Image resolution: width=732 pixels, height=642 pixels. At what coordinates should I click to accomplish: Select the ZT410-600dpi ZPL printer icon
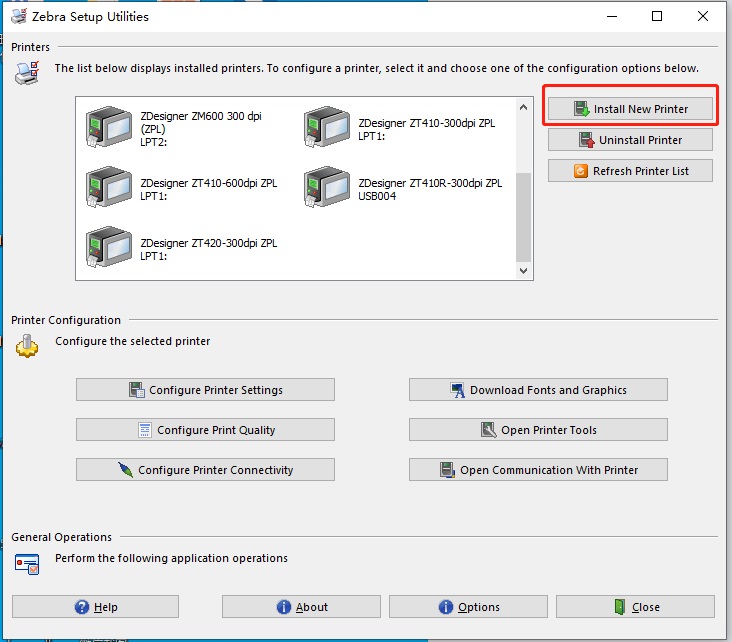click(x=109, y=187)
